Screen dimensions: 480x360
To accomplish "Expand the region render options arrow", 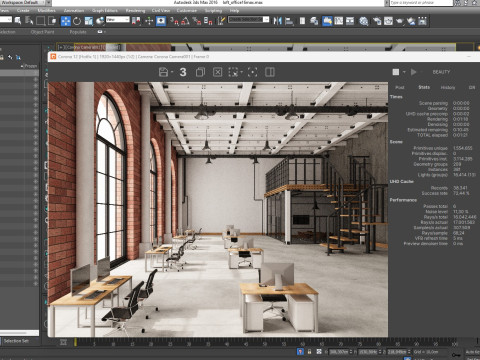I will coord(242,72).
